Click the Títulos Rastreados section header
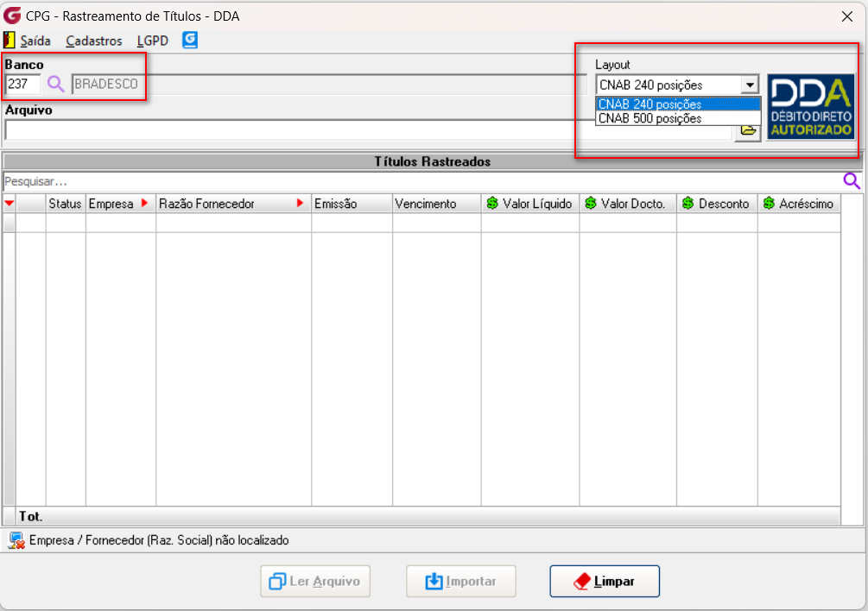 (433, 161)
